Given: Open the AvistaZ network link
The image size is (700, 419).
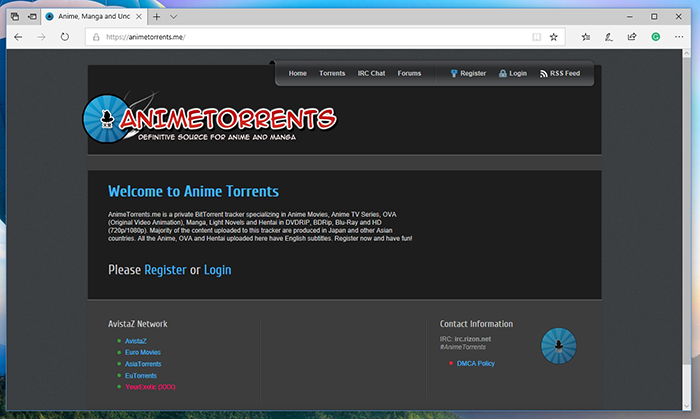Looking at the screenshot, I should click(136, 341).
